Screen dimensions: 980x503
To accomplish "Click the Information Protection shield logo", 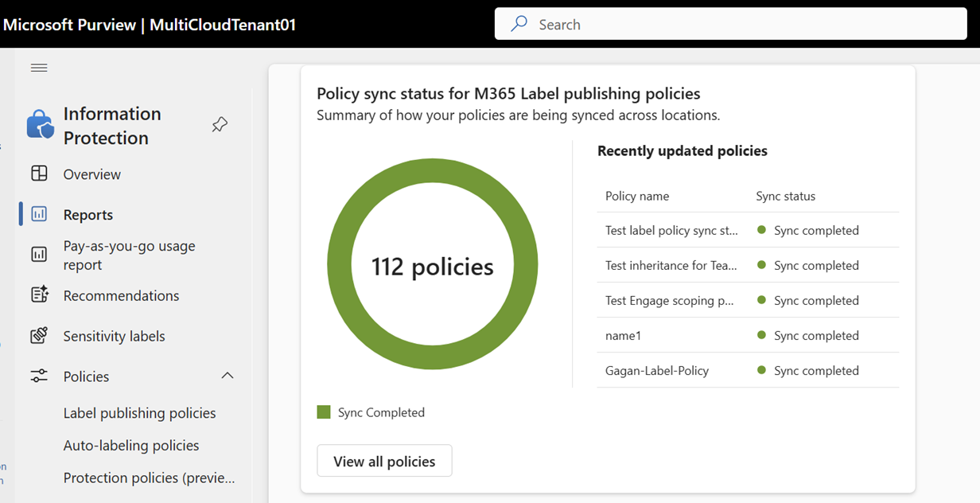I will (x=40, y=125).
